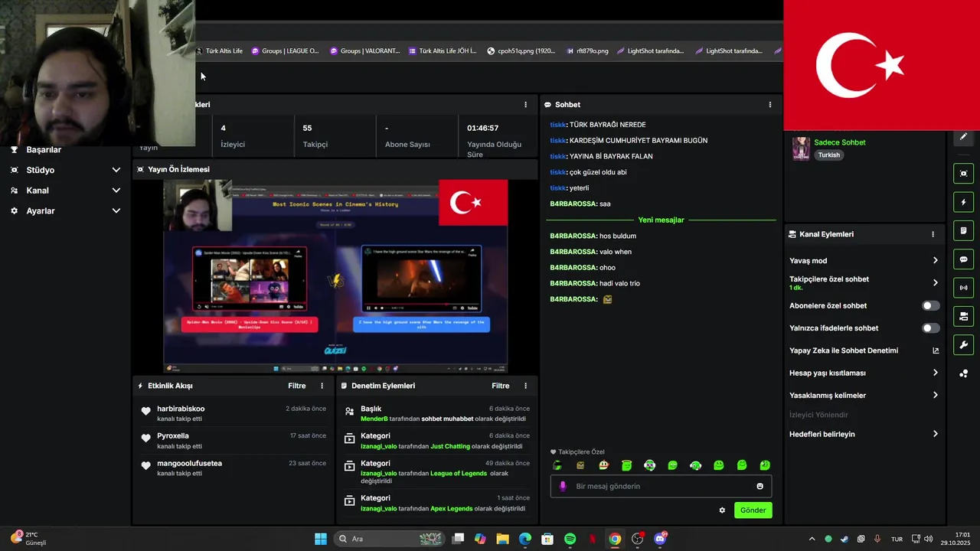The height and width of the screenshot is (551, 980).
Task: Click the Sadece Sohbet category link
Action: pos(840,142)
